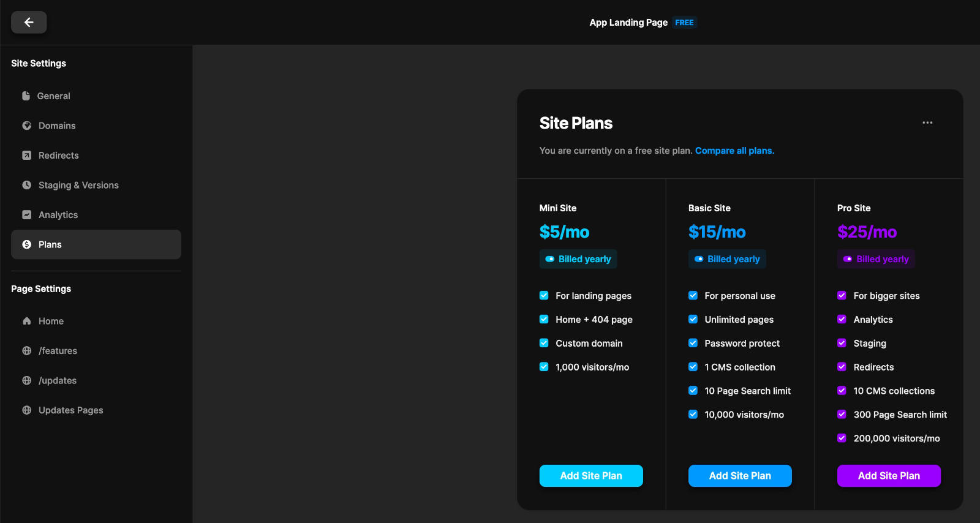
Task: Open the Site Plans three-dot menu
Action: pos(927,122)
